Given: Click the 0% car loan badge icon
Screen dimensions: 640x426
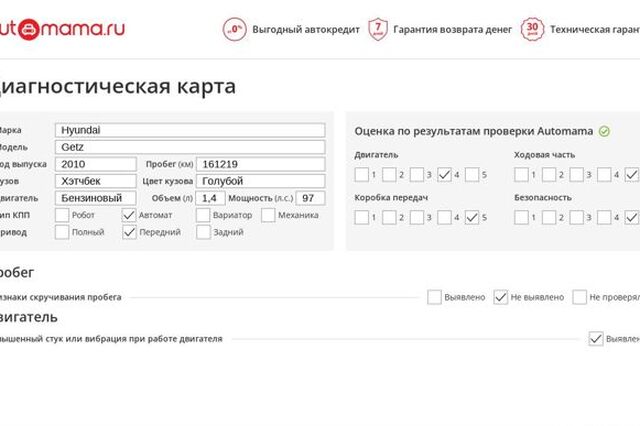Looking at the screenshot, I should [235, 29].
